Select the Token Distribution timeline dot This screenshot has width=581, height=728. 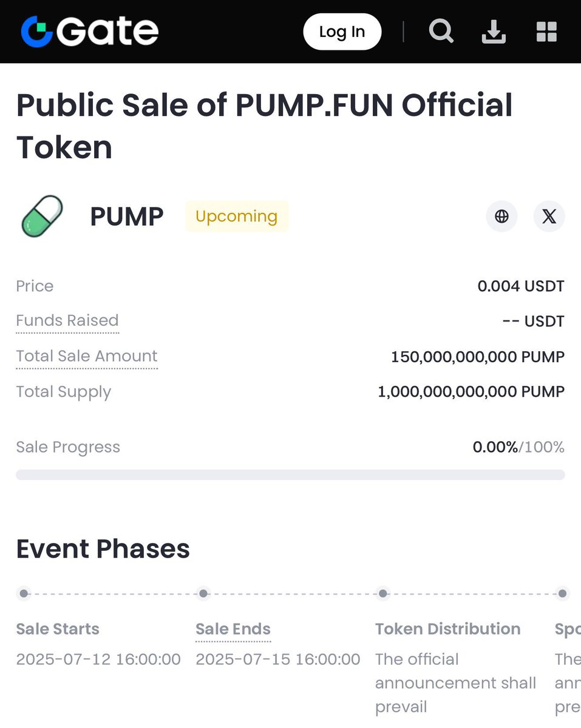click(382, 593)
